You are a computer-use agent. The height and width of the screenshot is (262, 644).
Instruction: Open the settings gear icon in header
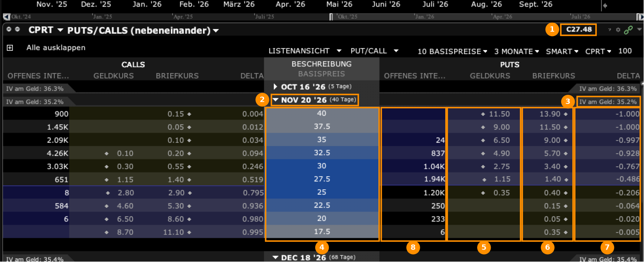point(618,30)
